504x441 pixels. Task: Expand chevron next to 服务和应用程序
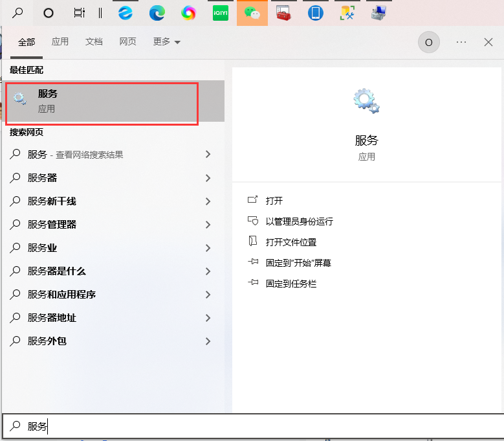pyautogui.click(x=208, y=295)
